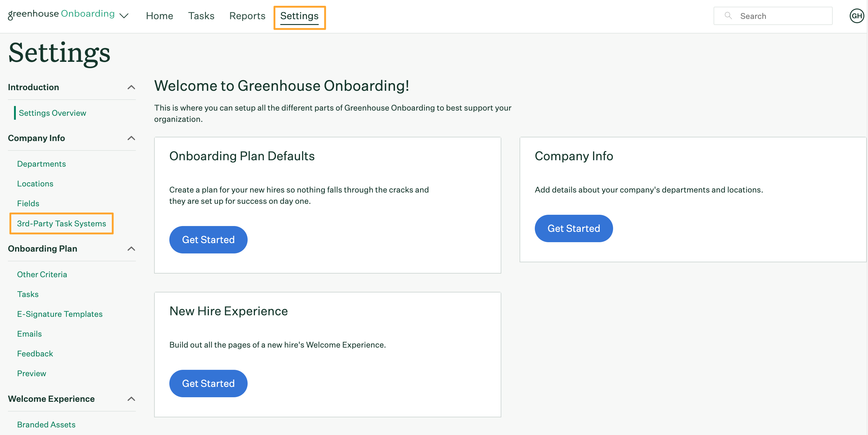Click Get Started for New Hire Experience
868x435 pixels.
pyautogui.click(x=209, y=384)
